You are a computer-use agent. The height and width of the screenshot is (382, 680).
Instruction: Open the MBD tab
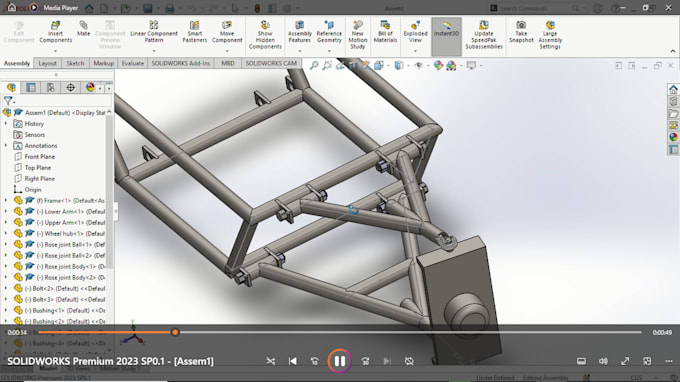[228, 63]
